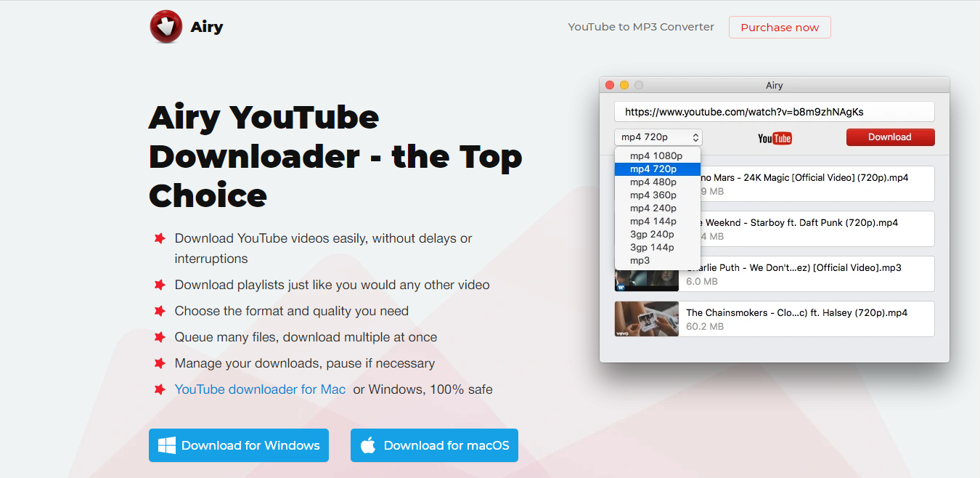The width and height of the screenshot is (980, 478).
Task: Click the Purchase now button
Action: (780, 28)
